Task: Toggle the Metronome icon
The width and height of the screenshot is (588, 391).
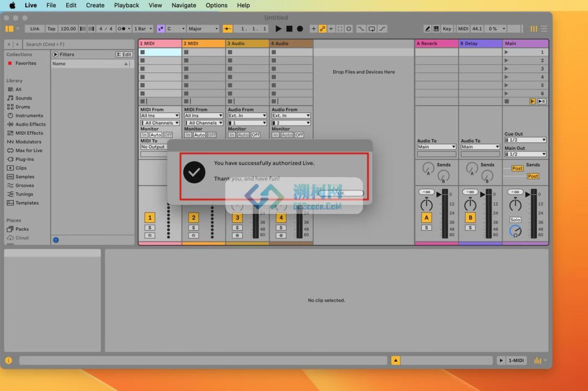Action: (x=122, y=28)
